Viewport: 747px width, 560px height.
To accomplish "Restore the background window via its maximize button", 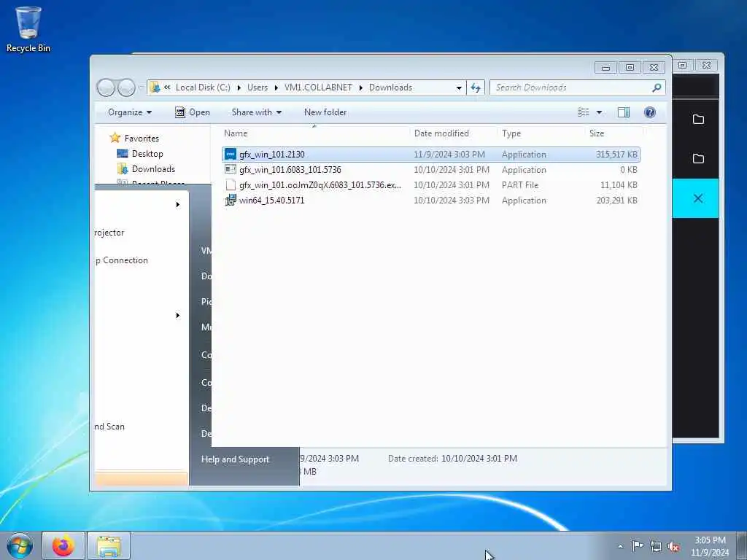I will pyautogui.click(x=682, y=65).
